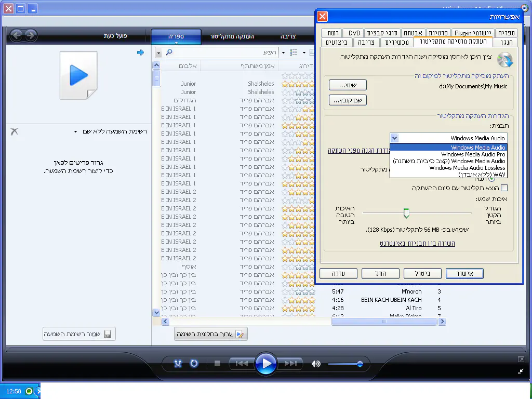Skip to the next track
The width and height of the screenshot is (532, 399).
click(x=291, y=364)
